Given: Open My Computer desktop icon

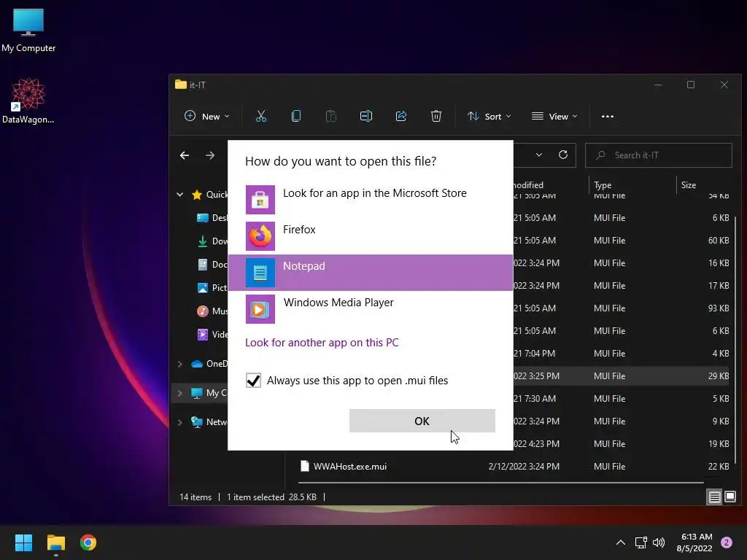Looking at the screenshot, I should click(28, 29).
